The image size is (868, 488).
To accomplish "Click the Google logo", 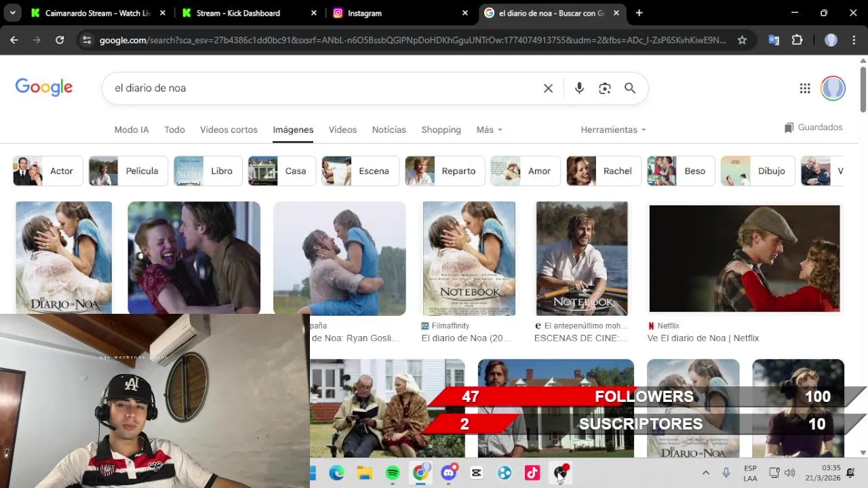I will tap(44, 87).
